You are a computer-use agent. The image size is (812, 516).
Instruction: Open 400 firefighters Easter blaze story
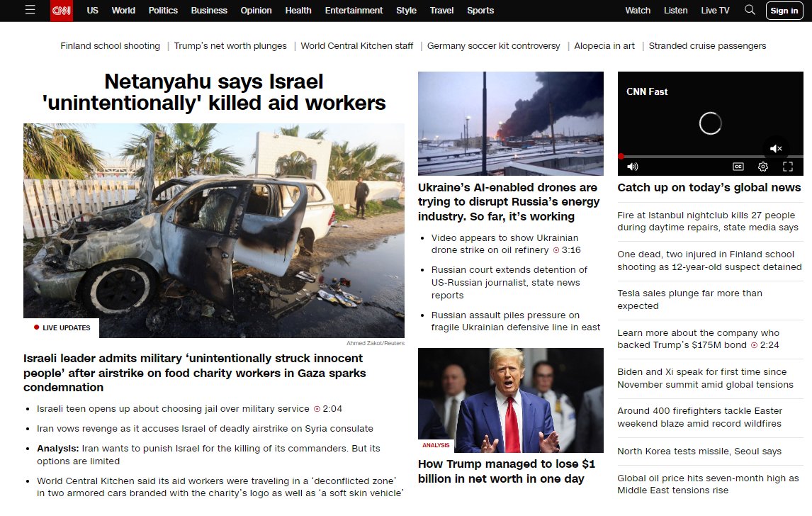[699, 417]
